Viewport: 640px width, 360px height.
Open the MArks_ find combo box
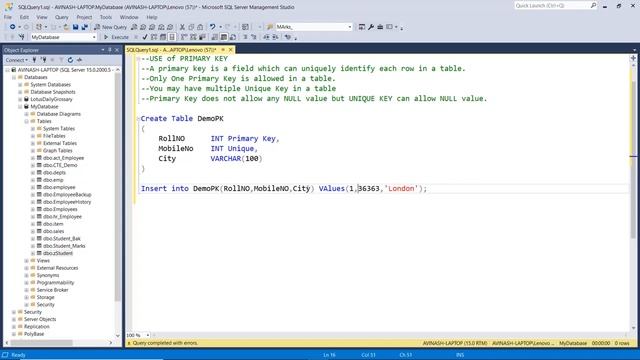[350, 27]
